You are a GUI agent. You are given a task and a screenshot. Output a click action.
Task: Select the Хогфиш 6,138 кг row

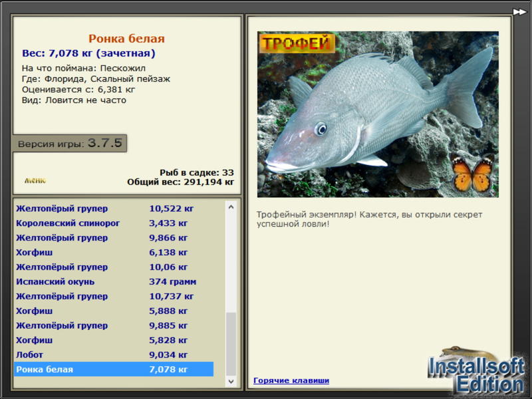(114, 253)
